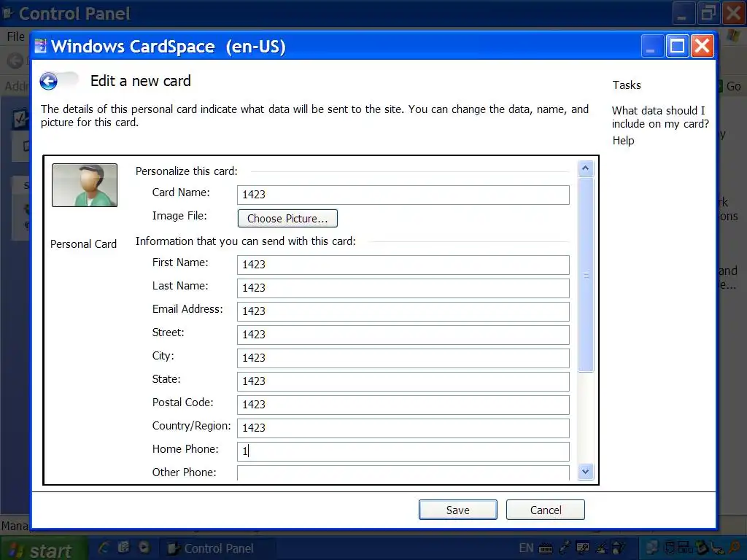Click the Last Name text box
This screenshot has width=747, height=560.
tap(403, 288)
